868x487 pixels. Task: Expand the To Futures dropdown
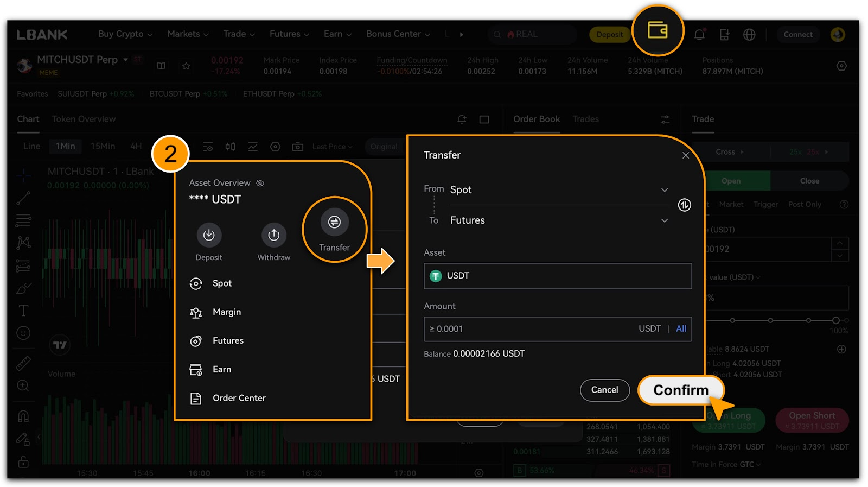pyautogui.click(x=664, y=220)
